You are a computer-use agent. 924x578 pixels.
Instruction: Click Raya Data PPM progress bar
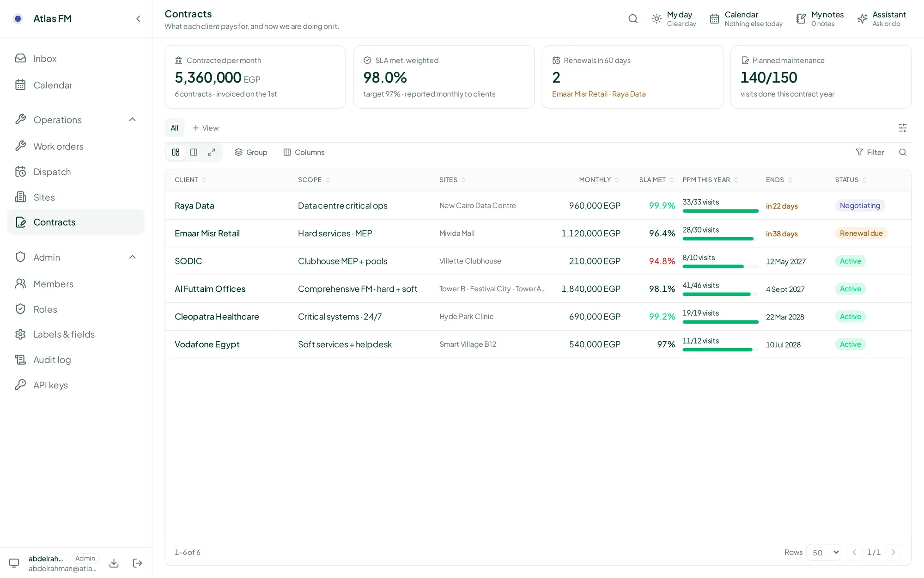pos(720,211)
